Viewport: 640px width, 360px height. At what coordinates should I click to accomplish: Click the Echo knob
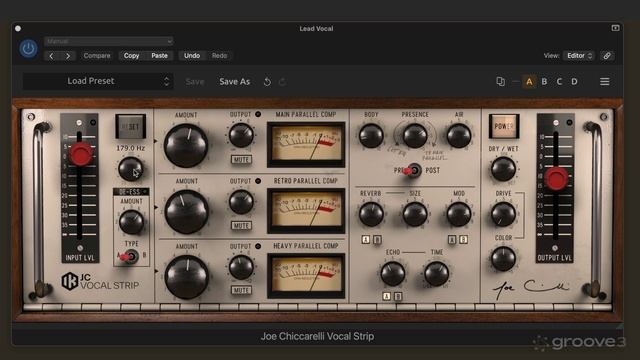(x=393, y=274)
